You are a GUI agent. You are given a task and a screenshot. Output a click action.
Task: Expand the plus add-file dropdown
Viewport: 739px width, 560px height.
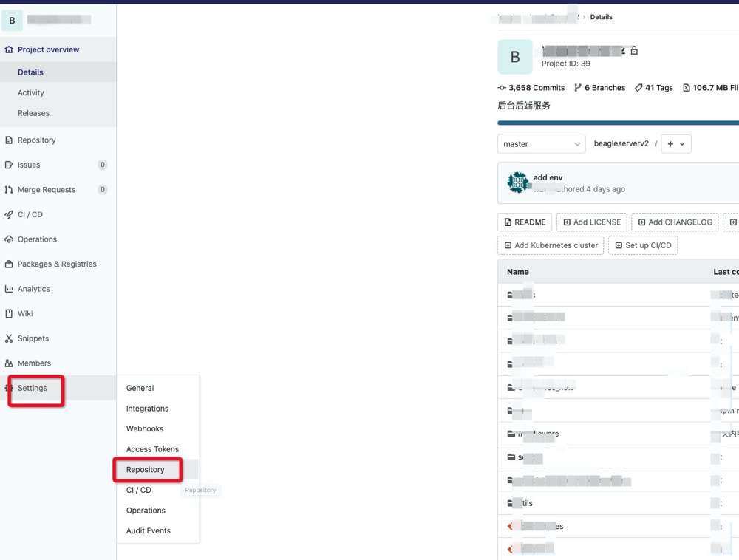point(675,144)
